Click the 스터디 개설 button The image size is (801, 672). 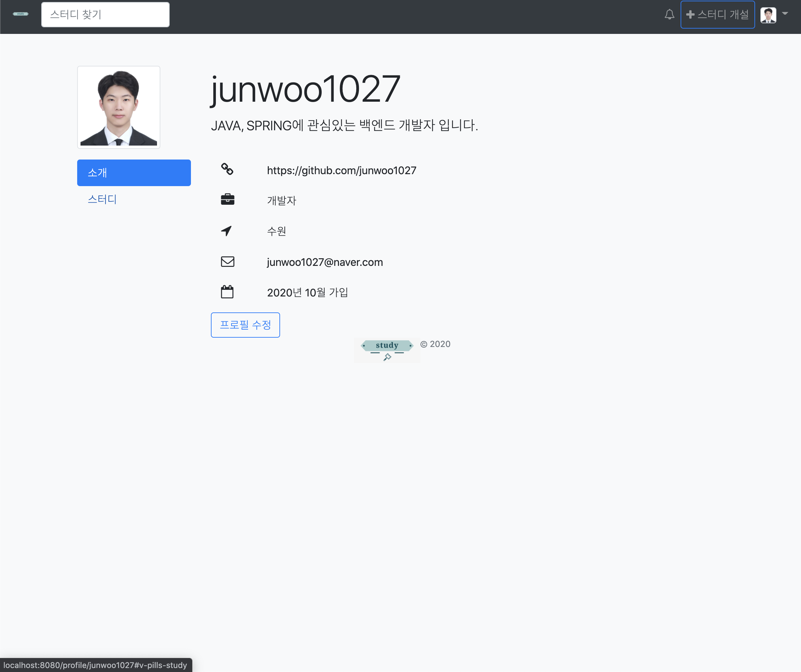pos(718,15)
